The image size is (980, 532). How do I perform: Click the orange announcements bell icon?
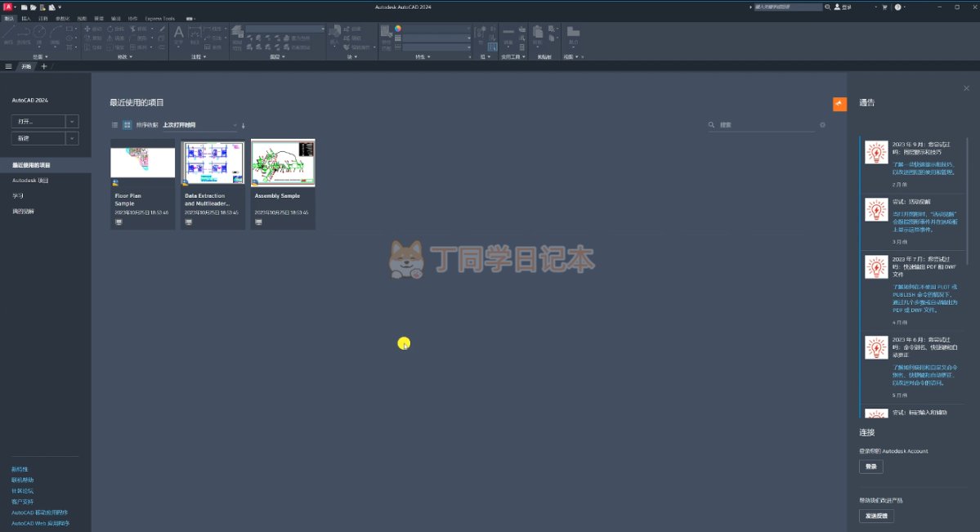coord(839,104)
